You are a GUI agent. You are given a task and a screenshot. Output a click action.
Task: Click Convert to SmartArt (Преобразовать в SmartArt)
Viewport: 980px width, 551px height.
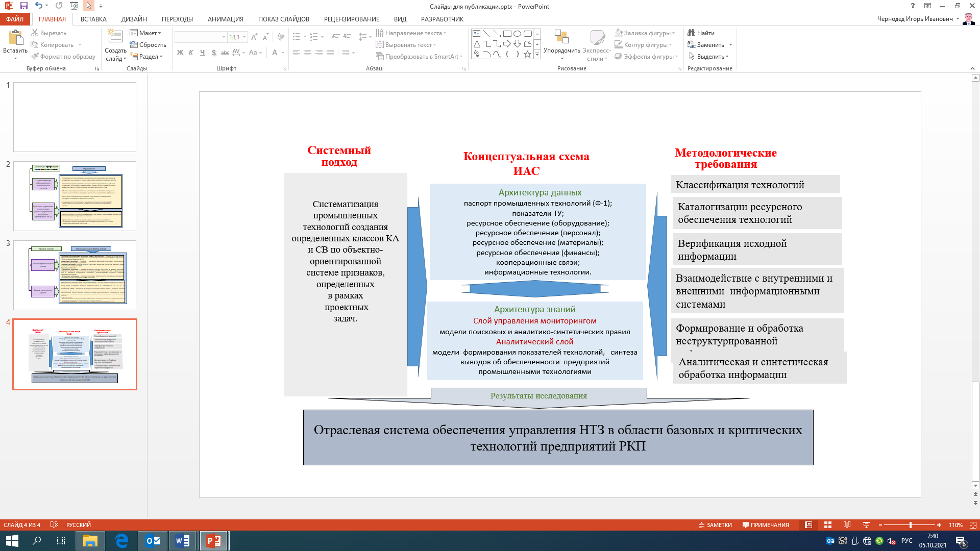(419, 57)
